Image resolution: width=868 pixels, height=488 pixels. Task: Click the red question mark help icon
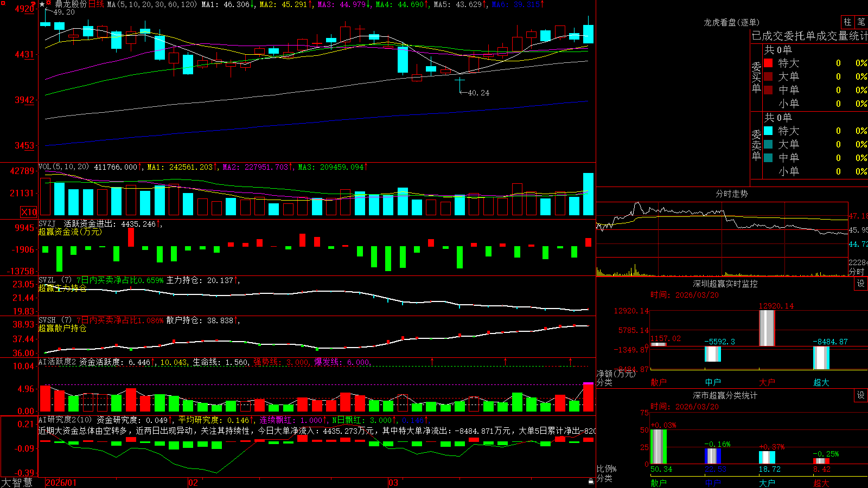point(33,4)
